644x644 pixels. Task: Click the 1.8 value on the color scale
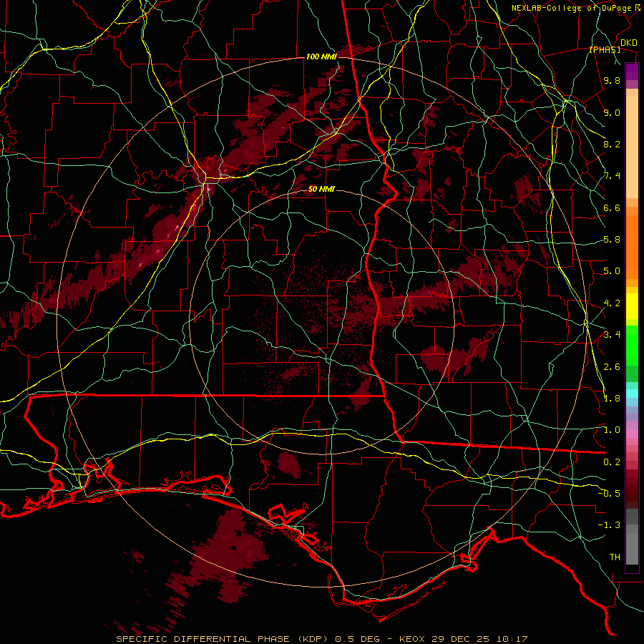pos(612,399)
